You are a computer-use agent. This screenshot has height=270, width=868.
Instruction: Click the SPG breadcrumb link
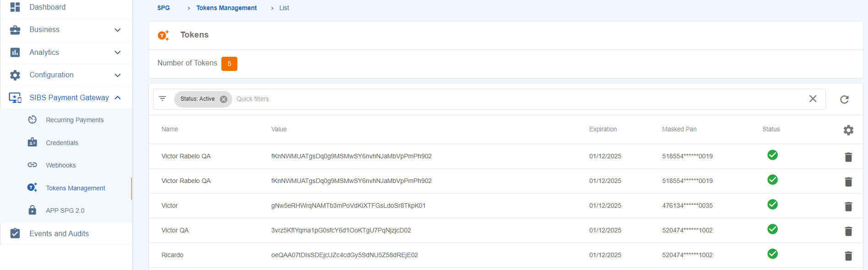point(163,8)
